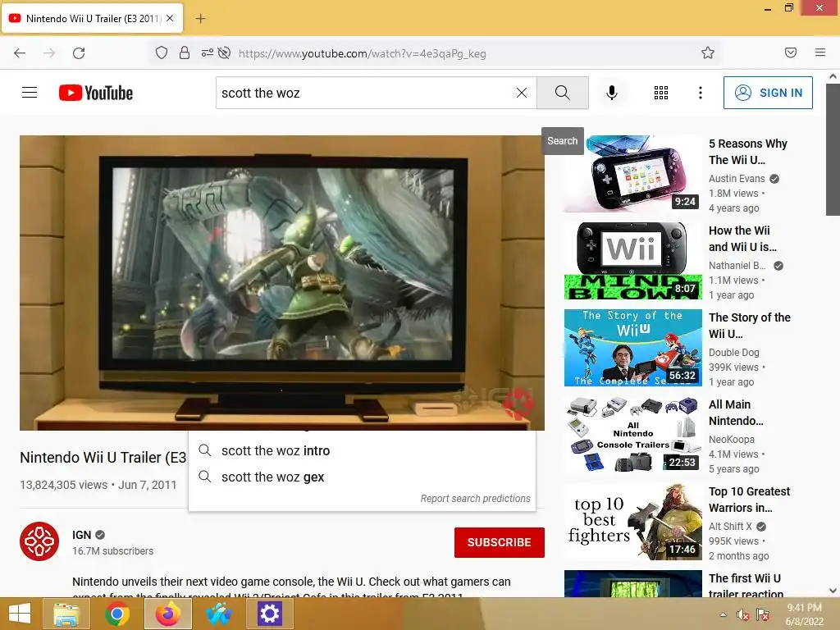Open 'top 10 best fighters' thumbnail

coord(632,522)
